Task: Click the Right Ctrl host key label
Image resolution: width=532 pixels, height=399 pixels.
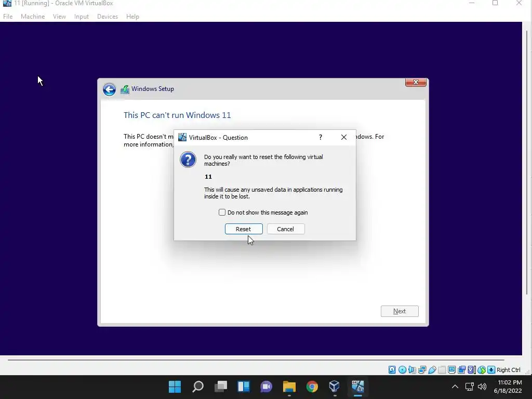Action: 508,370
